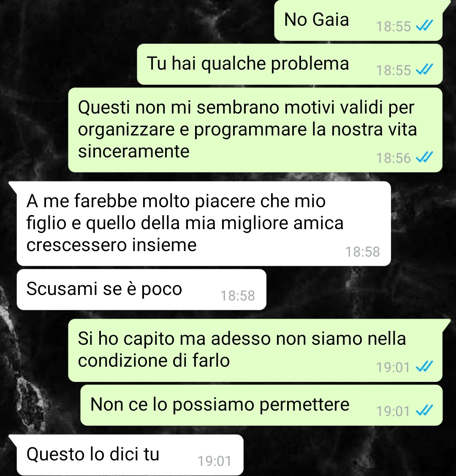The width and height of the screenshot is (456, 476).
Task: Tap the 18:58 timestamp on "crescessero insieme" message
Action: point(363,252)
